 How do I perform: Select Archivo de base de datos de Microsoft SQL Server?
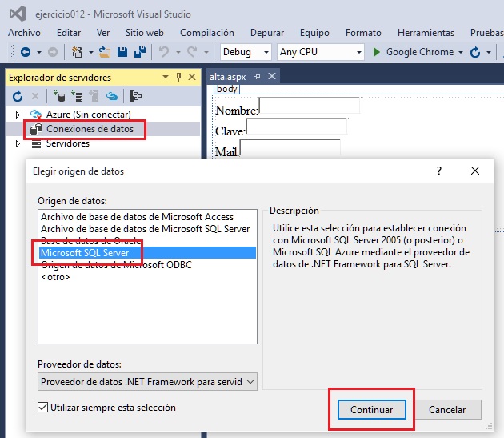[145, 229]
